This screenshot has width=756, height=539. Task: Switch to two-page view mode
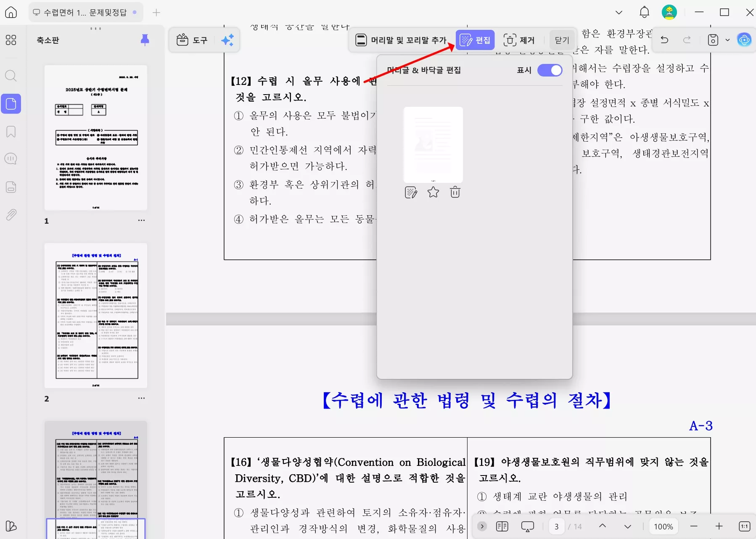click(x=502, y=526)
